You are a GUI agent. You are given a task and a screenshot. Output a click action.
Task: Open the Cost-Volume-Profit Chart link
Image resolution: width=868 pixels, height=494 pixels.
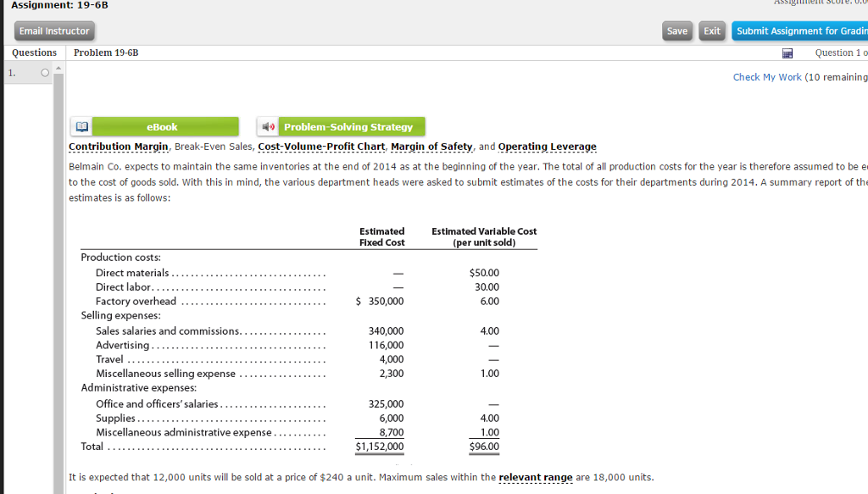321,147
